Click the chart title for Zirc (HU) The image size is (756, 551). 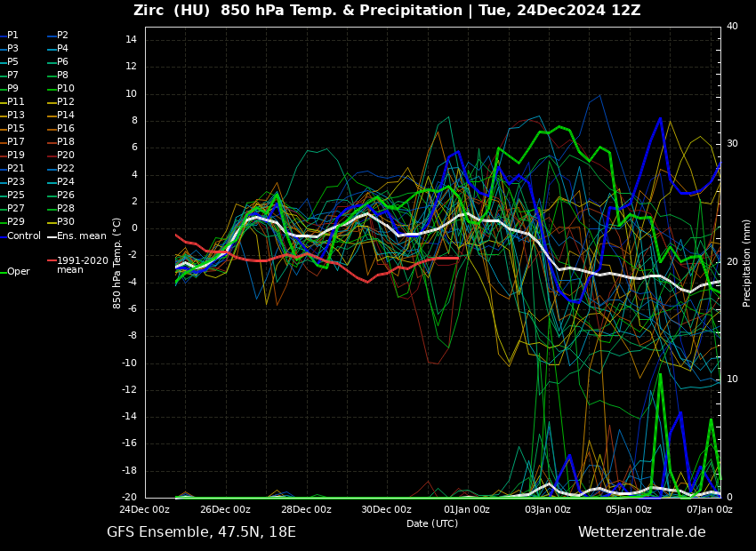(386, 11)
